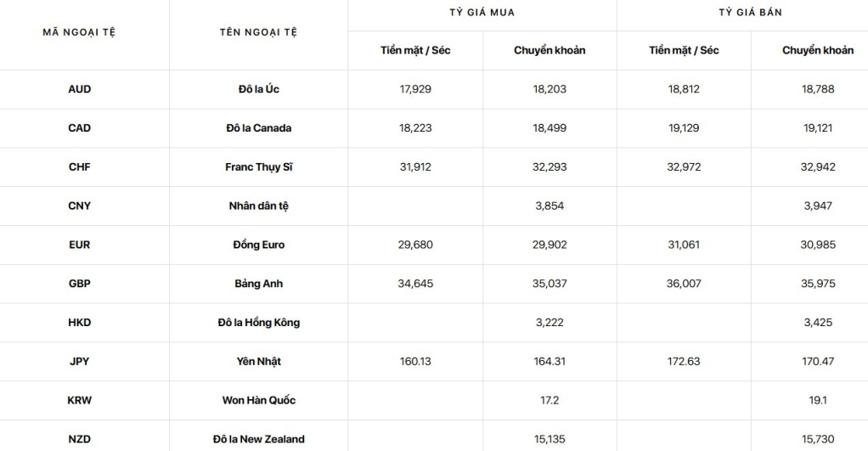Click the Đô la New Zealand name
This screenshot has width=868, height=451.
point(258,439)
